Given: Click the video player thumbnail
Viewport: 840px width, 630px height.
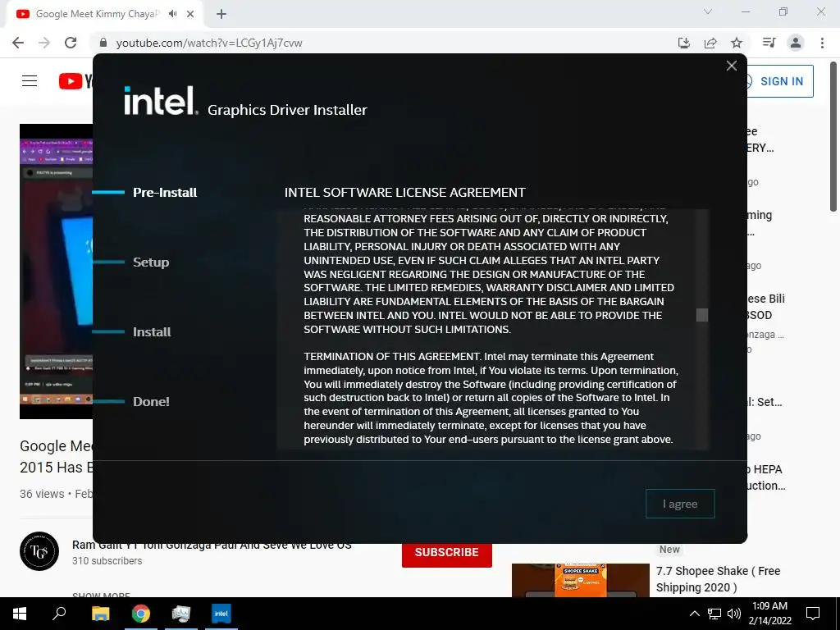Looking at the screenshot, I should (57, 271).
